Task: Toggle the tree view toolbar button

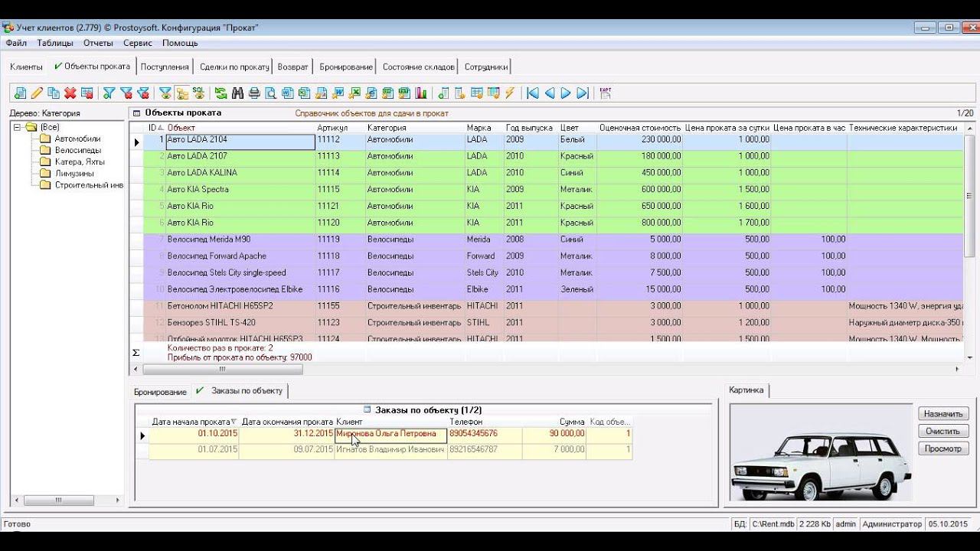Action: (x=182, y=93)
